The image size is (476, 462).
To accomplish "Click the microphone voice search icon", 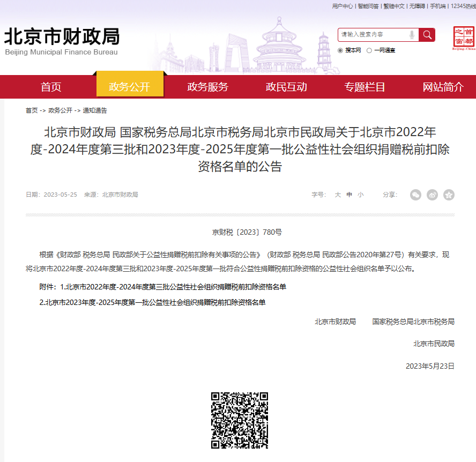I will [x=412, y=35].
